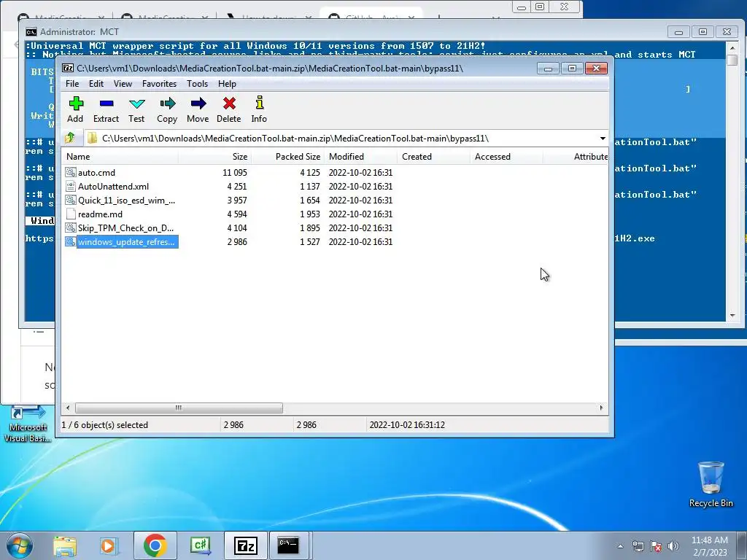The image size is (747, 560).
Task: Go up one folder level icon
Action: point(70,138)
